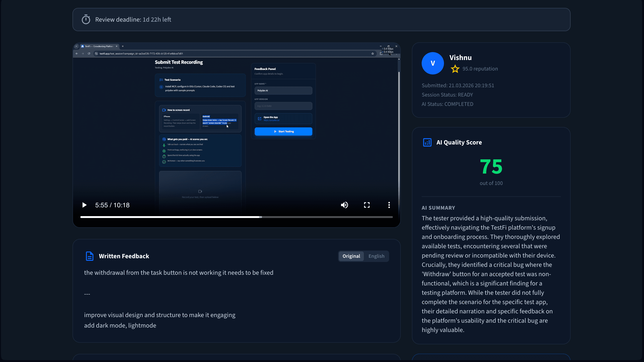Viewport: 644px width, 362px height.
Task: Enter fullscreen mode on the video player
Action: (367, 205)
